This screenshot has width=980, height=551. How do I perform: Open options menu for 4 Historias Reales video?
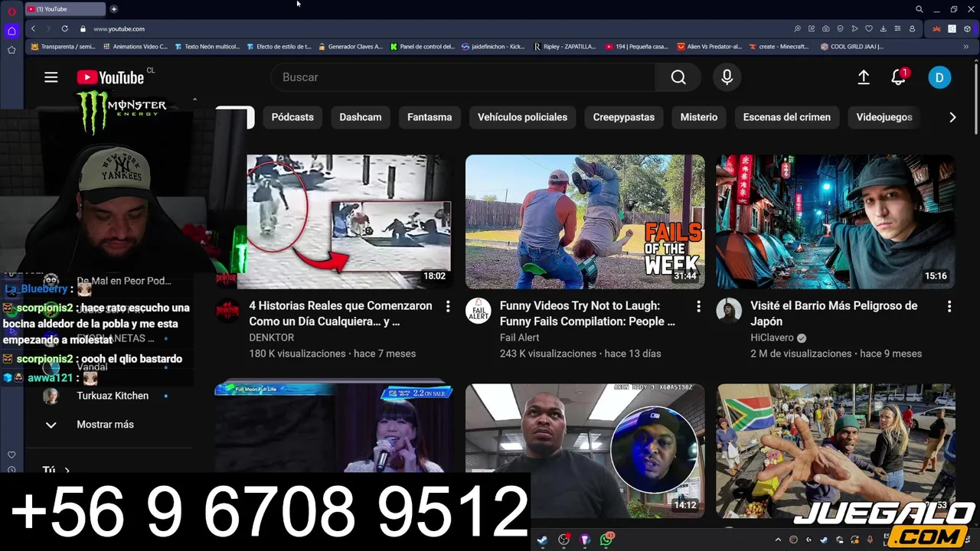[x=448, y=306]
